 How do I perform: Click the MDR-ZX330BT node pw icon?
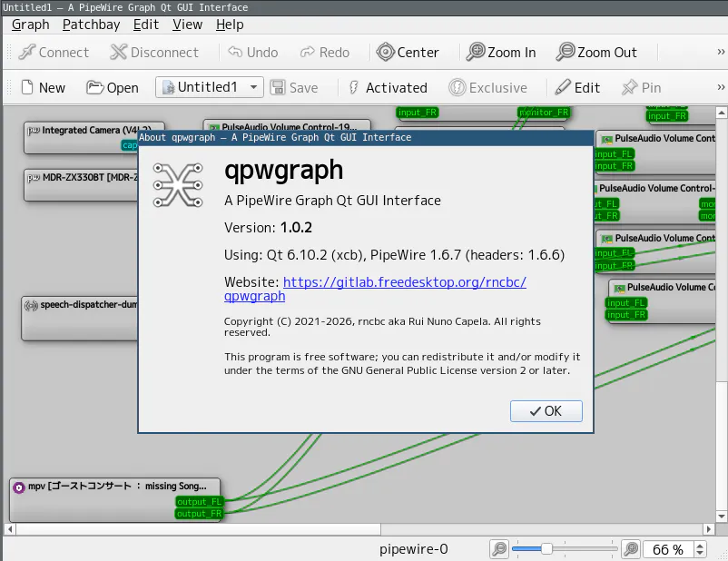[34, 178]
